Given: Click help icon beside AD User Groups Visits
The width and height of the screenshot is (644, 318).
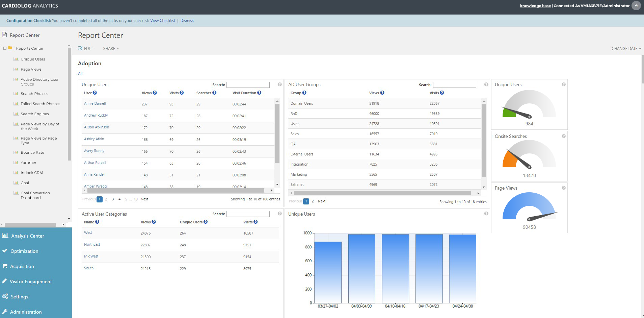Looking at the screenshot, I should [x=442, y=93].
